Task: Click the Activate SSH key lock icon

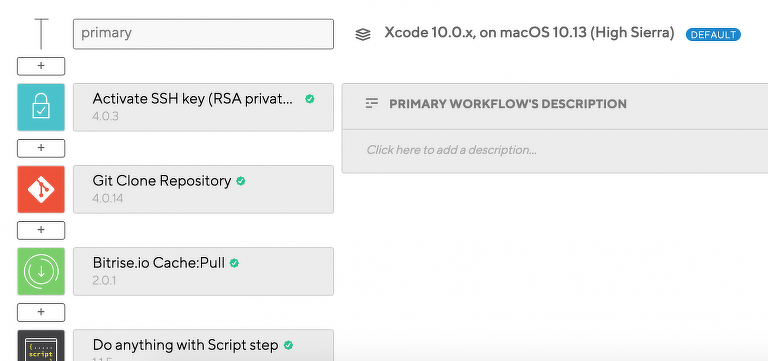Action: (41, 107)
